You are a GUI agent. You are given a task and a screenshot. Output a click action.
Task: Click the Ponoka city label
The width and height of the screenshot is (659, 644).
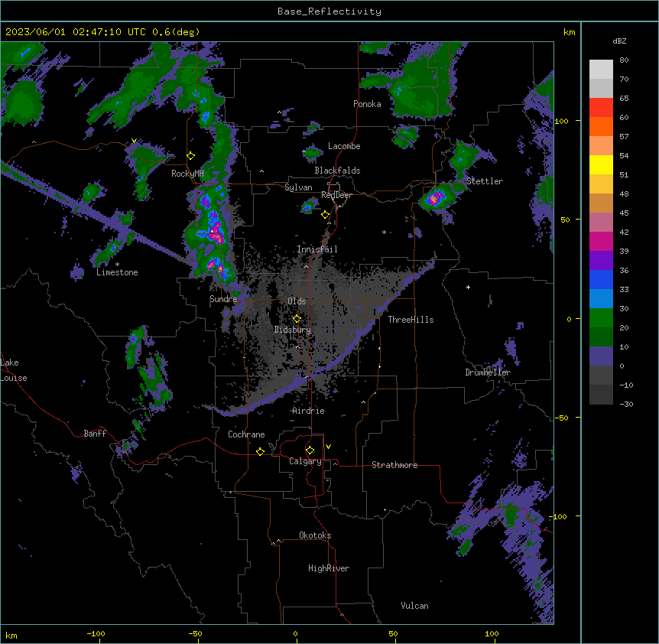[367, 104]
